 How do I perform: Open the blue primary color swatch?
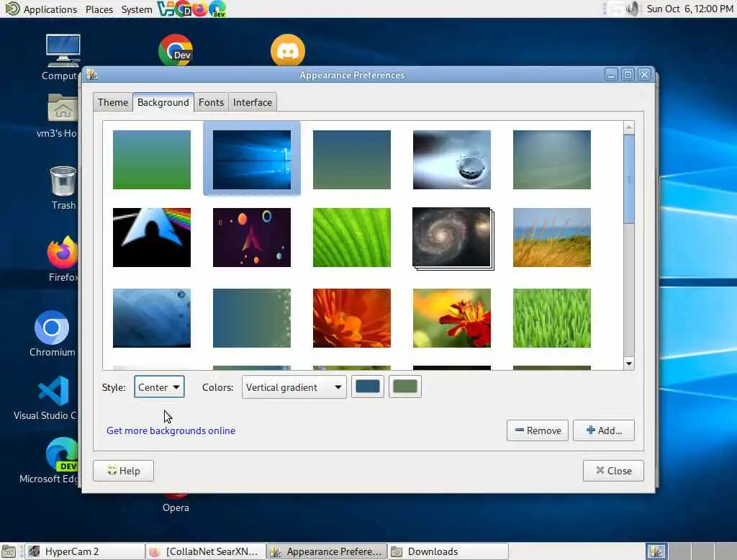click(x=368, y=387)
